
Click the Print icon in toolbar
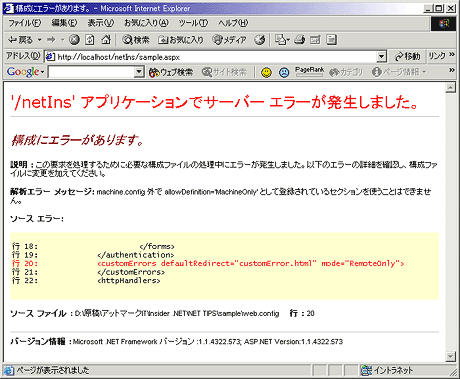[299, 40]
